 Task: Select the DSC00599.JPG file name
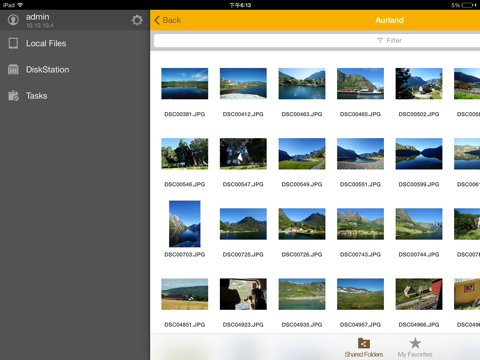(419, 184)
